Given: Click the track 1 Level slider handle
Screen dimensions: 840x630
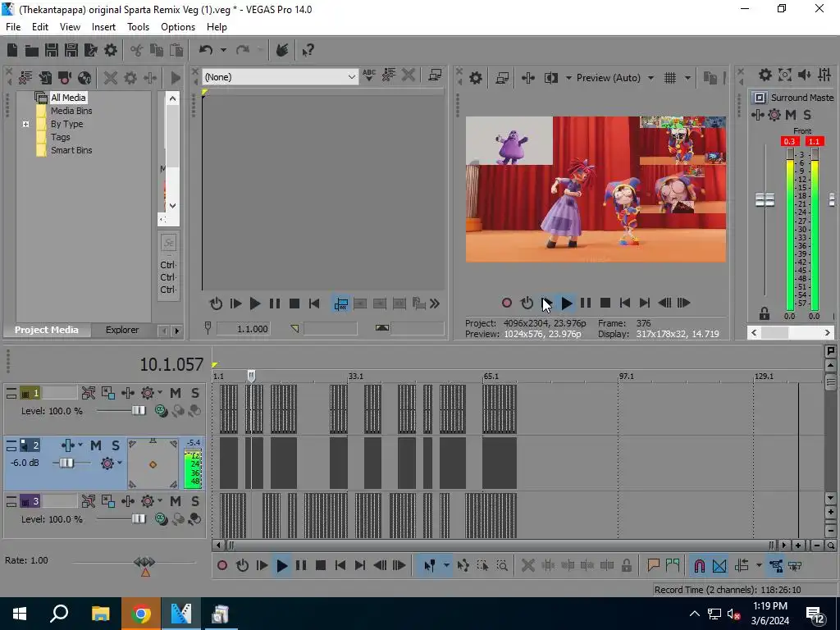Looking at the screenshot, I should click(x=139, y=411).
